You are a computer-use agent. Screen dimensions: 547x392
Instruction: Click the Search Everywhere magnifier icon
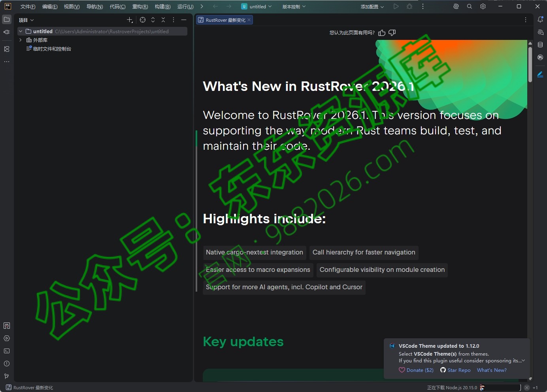(470, 7)
